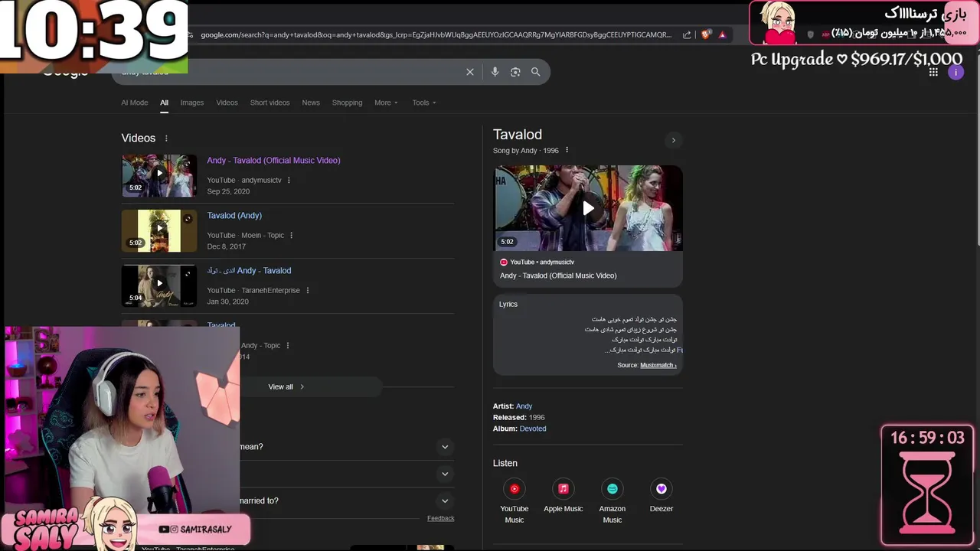Open Google Lens image search icon
980x551 pixels.
point(515,72)
